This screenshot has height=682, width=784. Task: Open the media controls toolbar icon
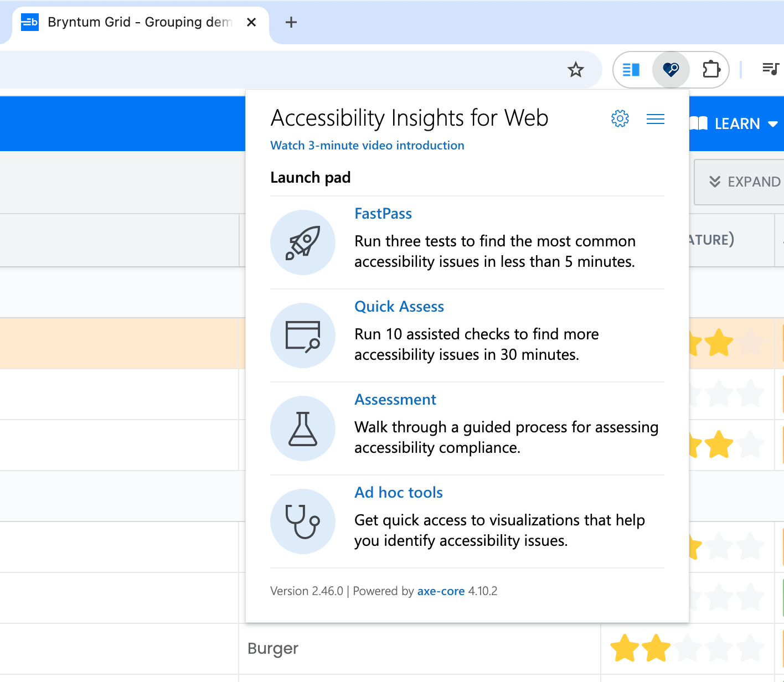[771, 69]
